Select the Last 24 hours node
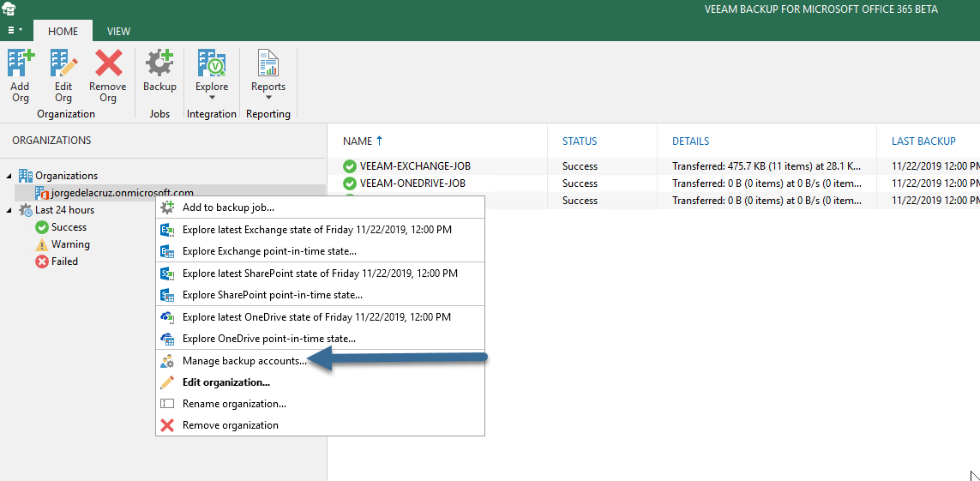Viewport: 980px width, 481px height. click(64, 210)
